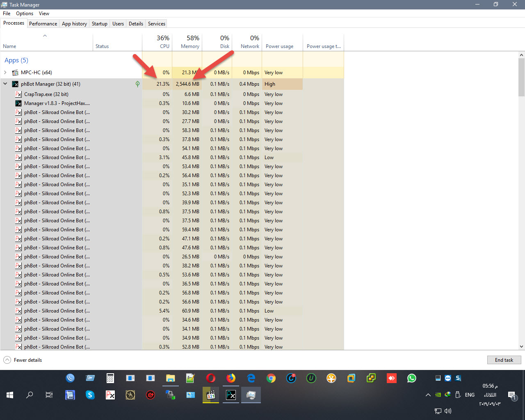Show hidden system tray icons
This screenshot has height=420, width=525.
[x=428, y=395]
